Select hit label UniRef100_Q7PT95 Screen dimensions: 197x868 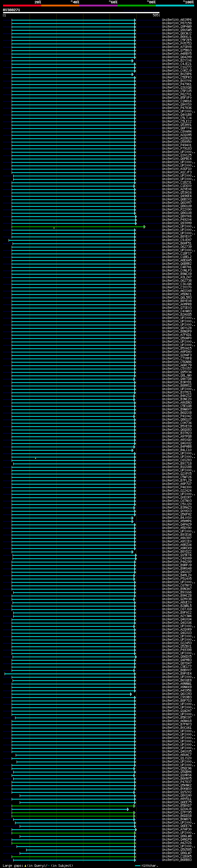coord(177,812)
